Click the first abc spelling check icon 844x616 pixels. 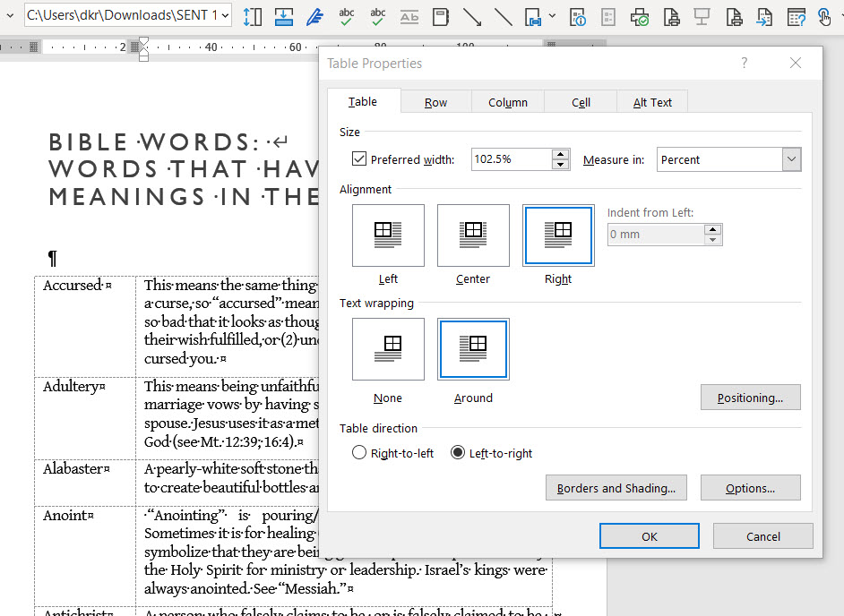pos(346,17)
